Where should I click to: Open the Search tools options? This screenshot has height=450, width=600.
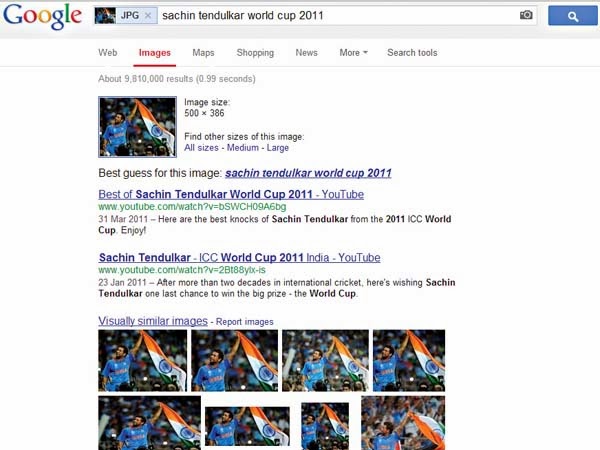pos(412,53)
